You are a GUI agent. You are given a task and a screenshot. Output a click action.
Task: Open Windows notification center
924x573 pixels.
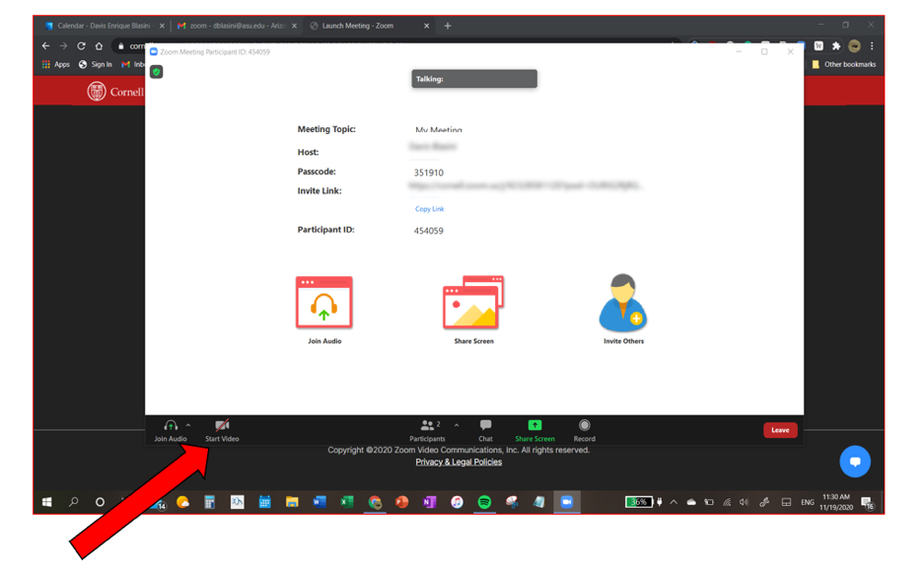click(x=868, y=503)
